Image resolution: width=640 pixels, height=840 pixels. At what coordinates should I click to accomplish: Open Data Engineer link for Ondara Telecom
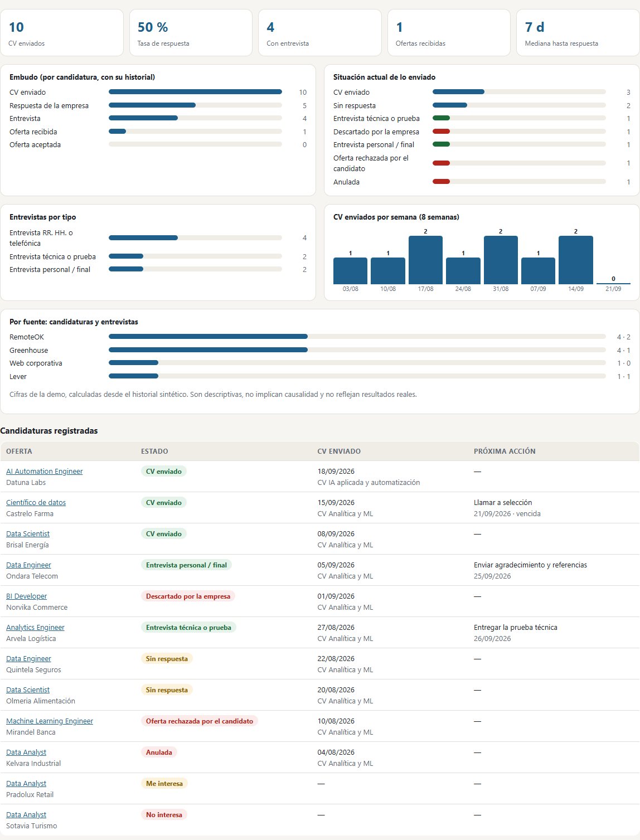coord(28,565)
